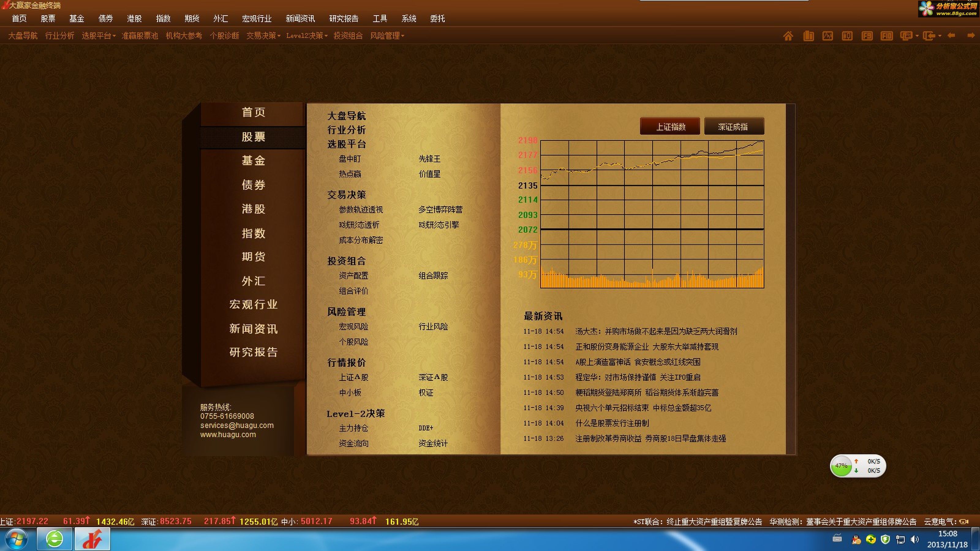Open the green 360 browser taskbar icon
The width and height of the screenshot is (980, 551).
(x=55, y=539)
